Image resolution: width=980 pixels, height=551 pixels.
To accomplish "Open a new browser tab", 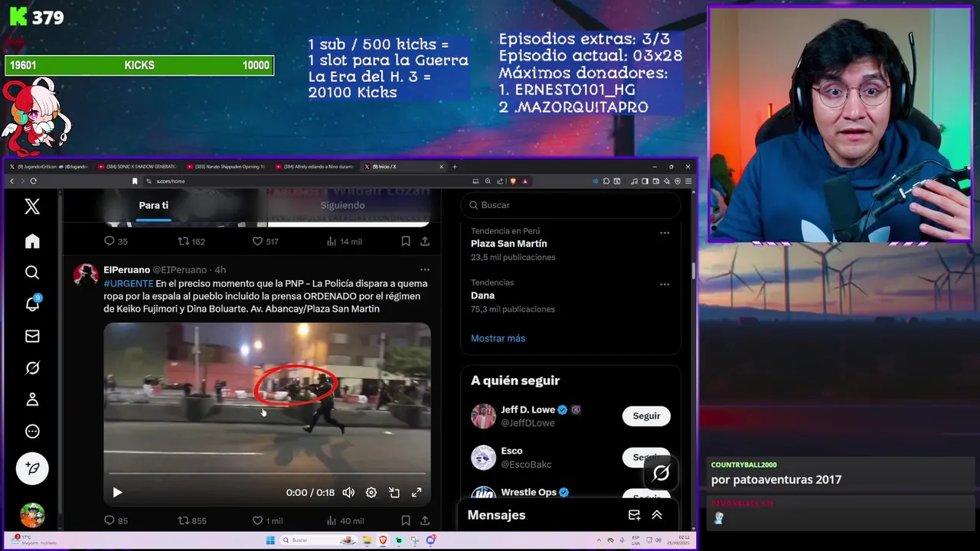I will coord(455,166).
